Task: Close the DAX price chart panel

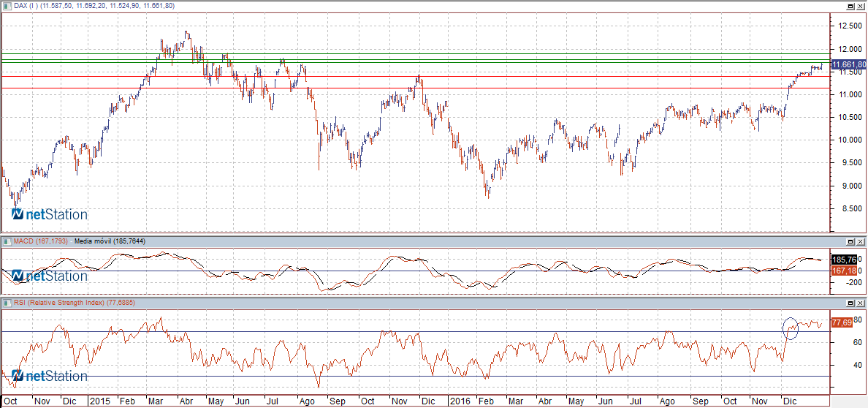Action: click(861, 5)
